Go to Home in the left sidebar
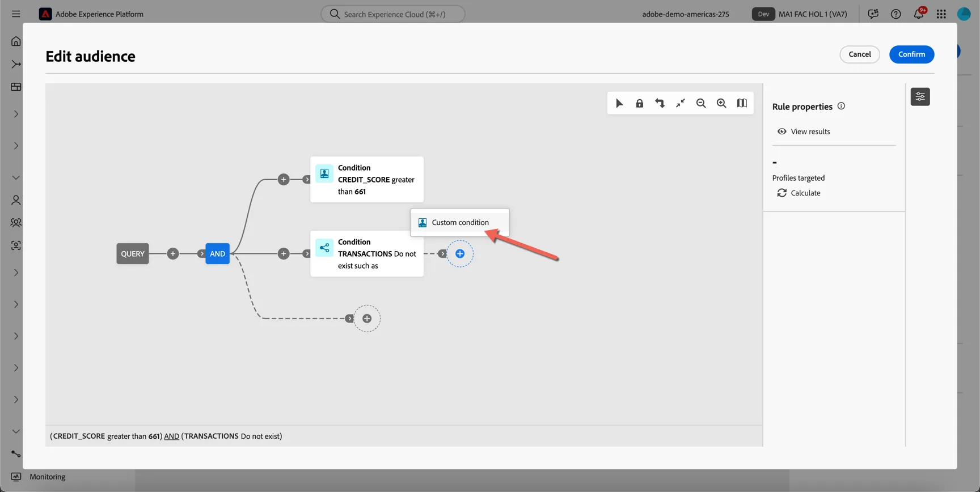Screen dimensions: 980x492 (x=16, y=41)
